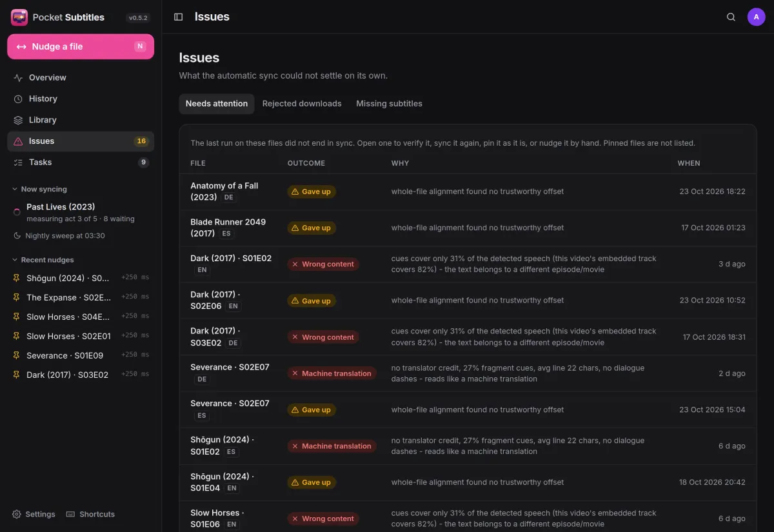Click the Gave up badge for Anatomy of a Fall
The image size is (774, 532).
[312, 192]
